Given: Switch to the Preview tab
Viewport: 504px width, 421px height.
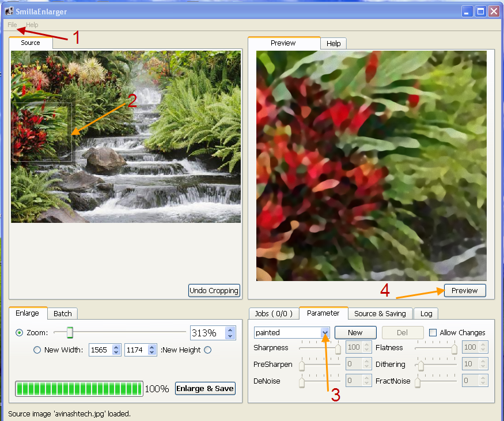Looking at the screenshot, I should pyautogui.click(x=283, y=43).
